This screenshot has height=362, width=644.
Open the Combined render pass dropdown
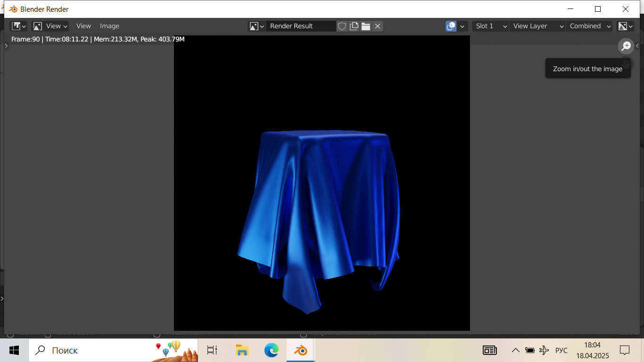(x=590, y=26)
